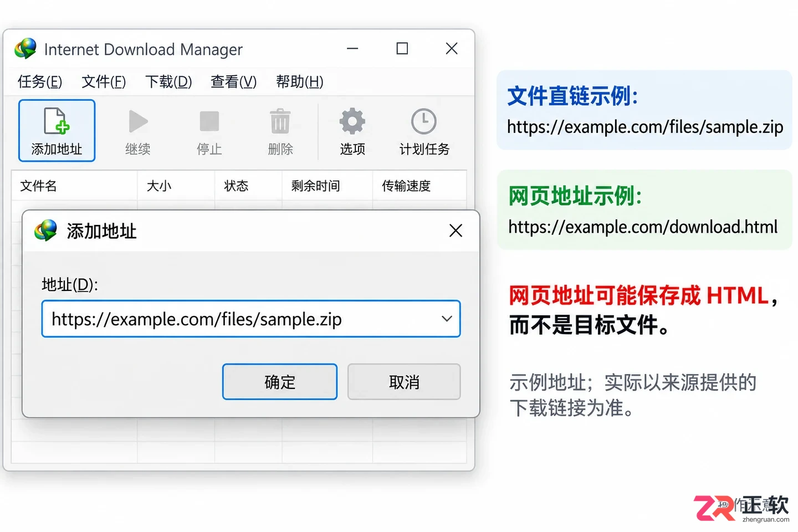Maximize the Internet Download Manager window
The width and height of the screenshot is (798, 532).
[x=402, y=49]
